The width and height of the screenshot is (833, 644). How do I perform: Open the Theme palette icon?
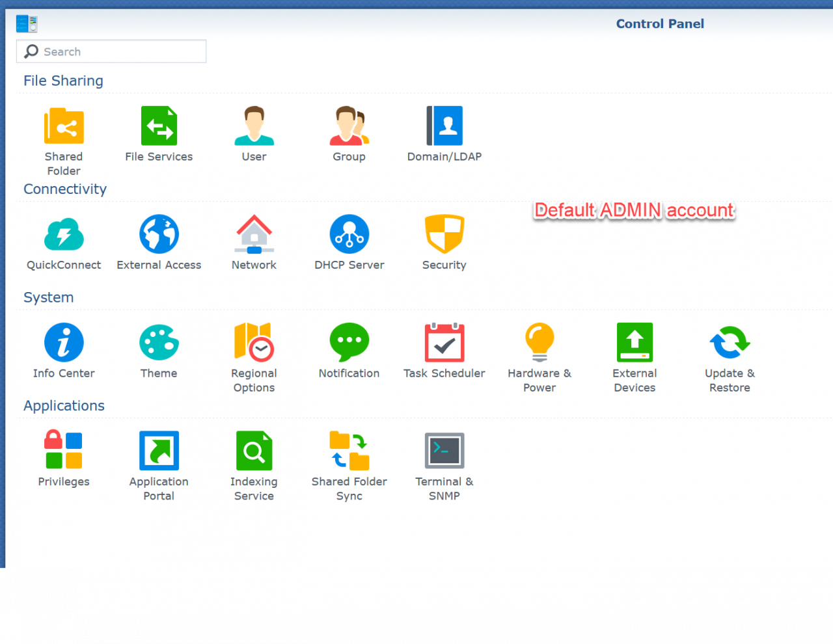pos(159,343)
